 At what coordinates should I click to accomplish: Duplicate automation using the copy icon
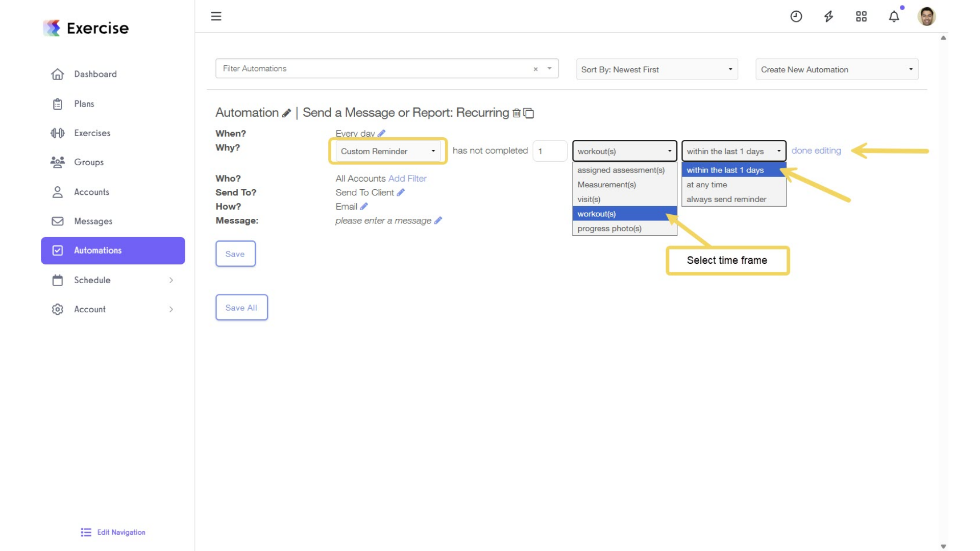point(529,113)
